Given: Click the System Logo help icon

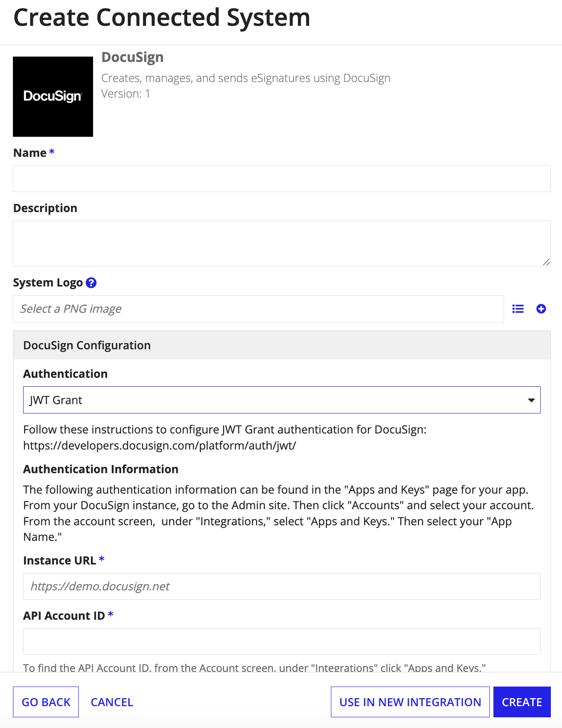Looking at the screenshot, I should 91,283.
